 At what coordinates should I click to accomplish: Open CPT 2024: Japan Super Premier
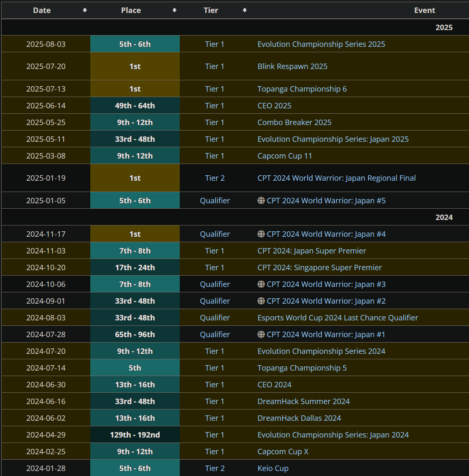click(x=312, y=251)
